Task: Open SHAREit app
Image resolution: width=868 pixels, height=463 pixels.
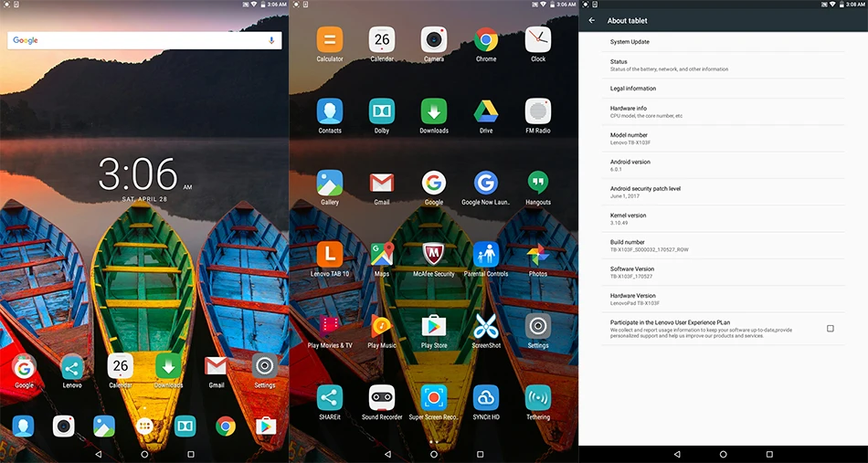Action: pyautogui.click(x=329, y=398)
